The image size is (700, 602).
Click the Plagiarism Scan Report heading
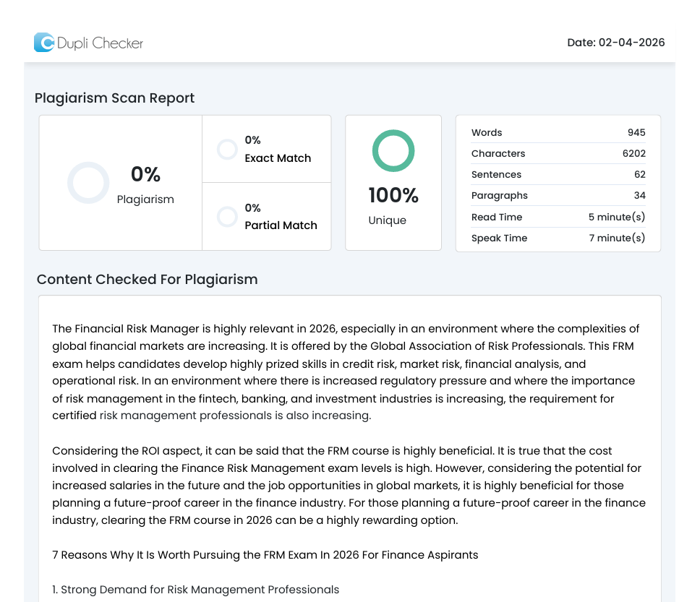coord(114,98)
